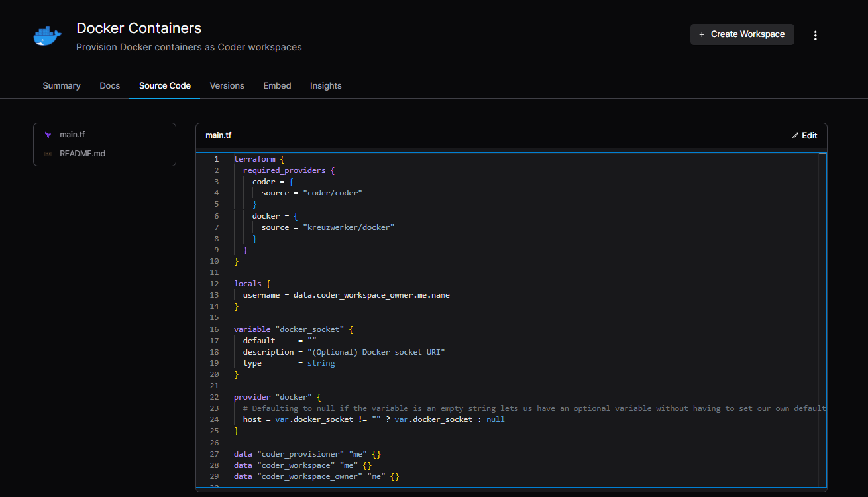This screenshot has height=497, width=868.
Task: Click the "coder/coder" source string
Action: [333, 193]
